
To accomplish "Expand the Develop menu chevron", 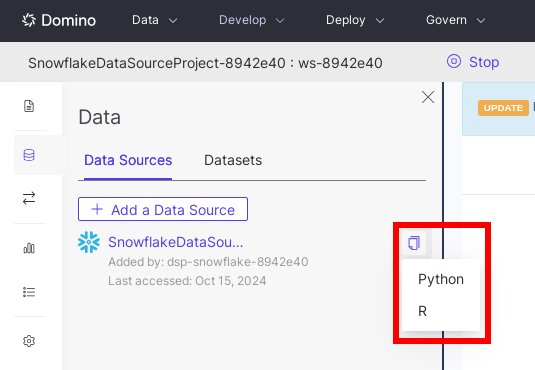I will click(x=280, y=21).
